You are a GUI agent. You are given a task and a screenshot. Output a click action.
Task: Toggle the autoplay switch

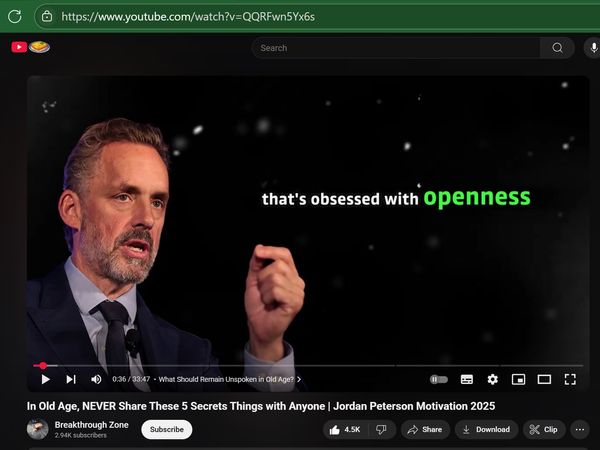click(x=439, y=379)
